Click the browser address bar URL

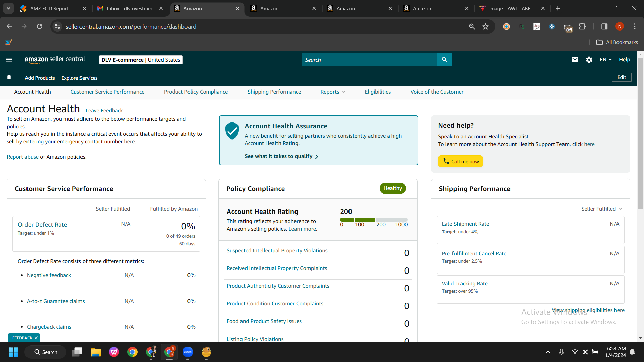pos(131,26)
